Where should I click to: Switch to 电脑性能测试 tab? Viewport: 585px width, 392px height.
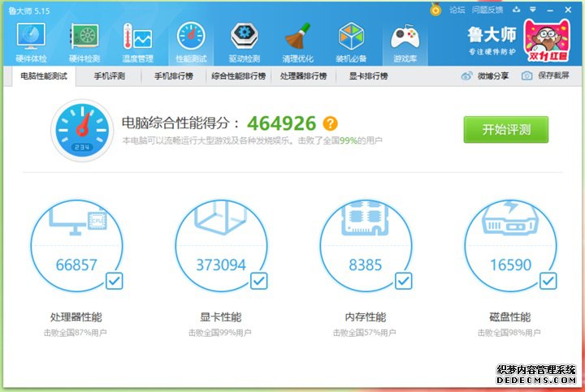[x=44, y=76]
